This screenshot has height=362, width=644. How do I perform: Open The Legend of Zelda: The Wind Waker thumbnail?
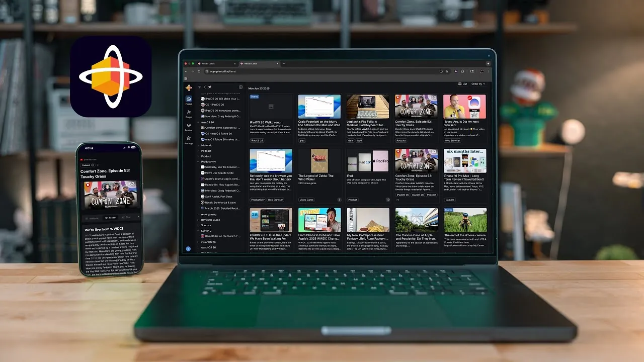[319, 161]
